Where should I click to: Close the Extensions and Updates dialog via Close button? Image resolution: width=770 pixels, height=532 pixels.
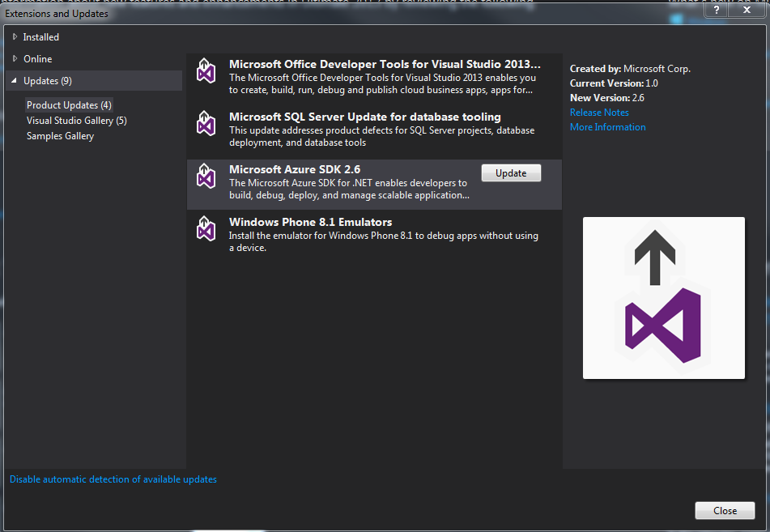tap(725, 510)
